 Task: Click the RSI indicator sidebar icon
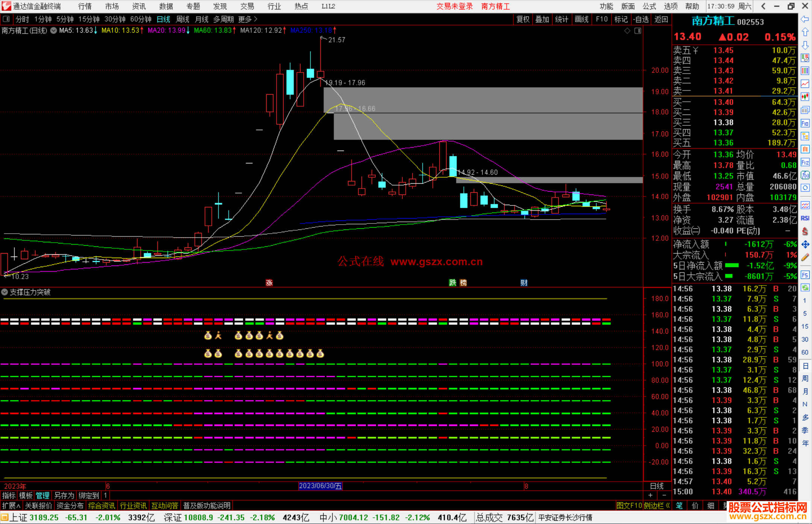[805, 218]
